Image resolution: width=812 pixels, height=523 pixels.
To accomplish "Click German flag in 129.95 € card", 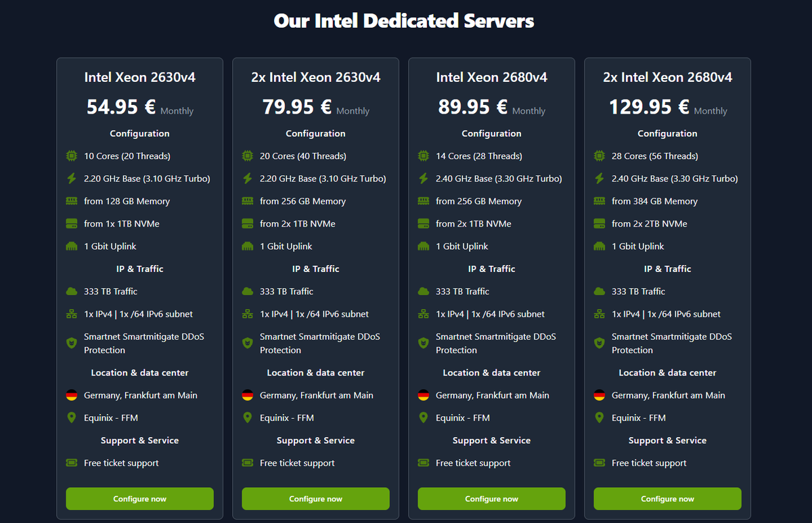I will click(599, 395).
